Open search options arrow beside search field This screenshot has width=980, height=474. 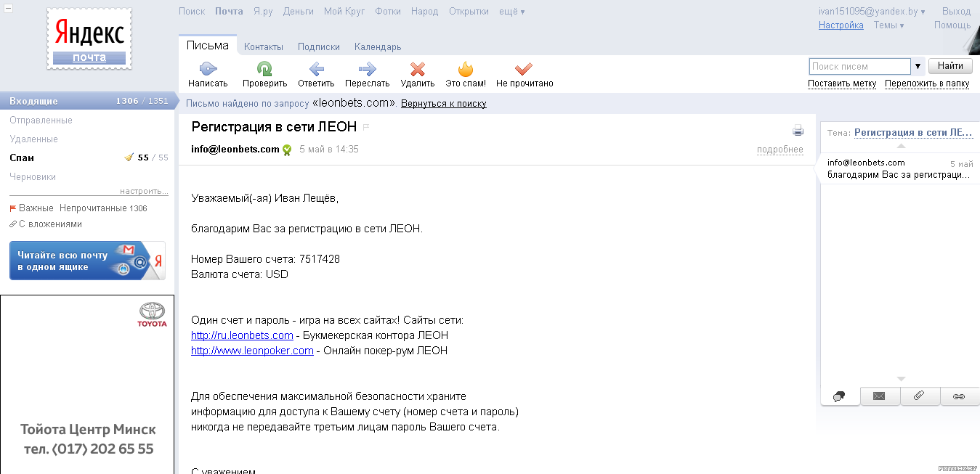[x=918, y=66]
